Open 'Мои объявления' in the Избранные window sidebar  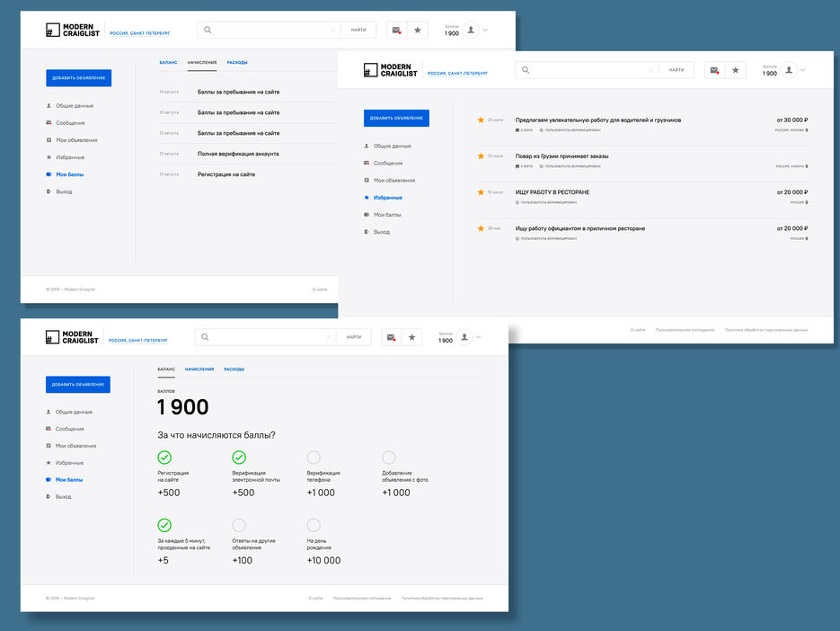tap(390, 180)
